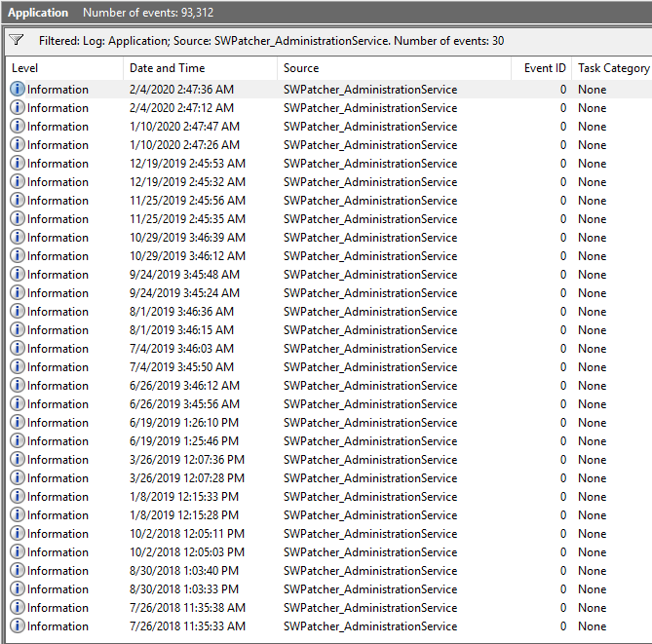The height and width of the screenshot is (644, 652).
Task: Click info icon for 7/4/2019 3:45:50 AM event
Action: (x=17, y=366)
